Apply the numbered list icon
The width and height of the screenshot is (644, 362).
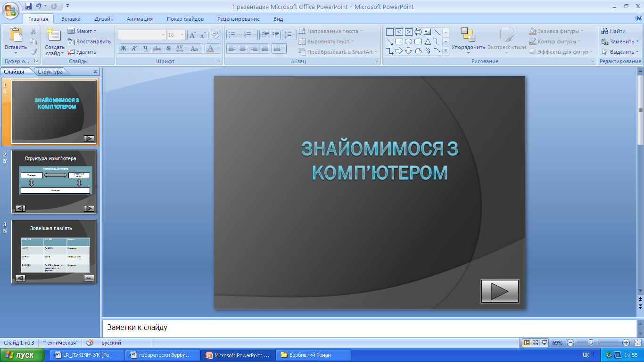(x=248, y=35)
